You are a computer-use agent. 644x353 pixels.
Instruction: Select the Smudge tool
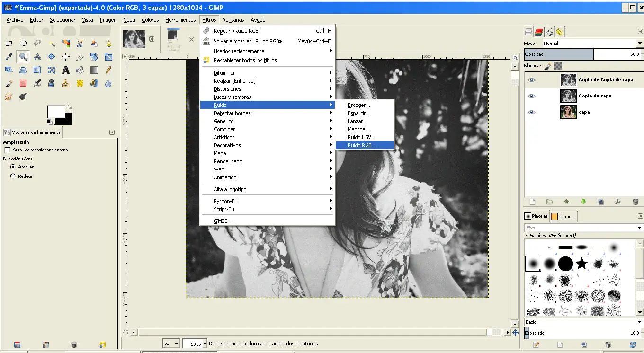(x=9, y=96)
